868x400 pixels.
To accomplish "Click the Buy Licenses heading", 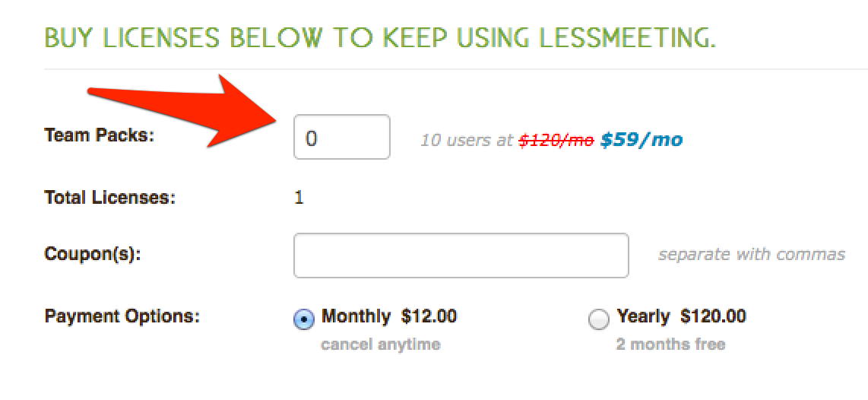I will pos(379,37).
